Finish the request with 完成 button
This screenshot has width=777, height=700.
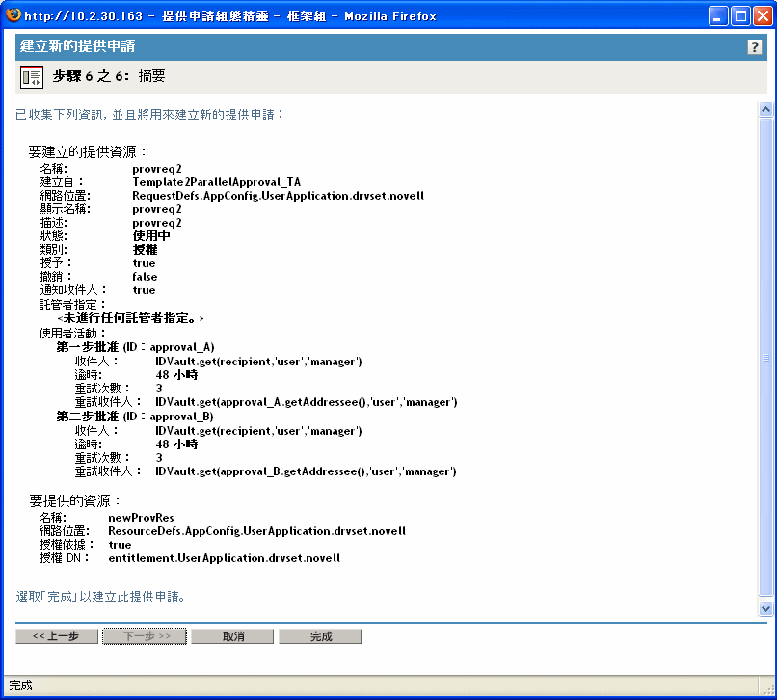(x=320, y=636)
